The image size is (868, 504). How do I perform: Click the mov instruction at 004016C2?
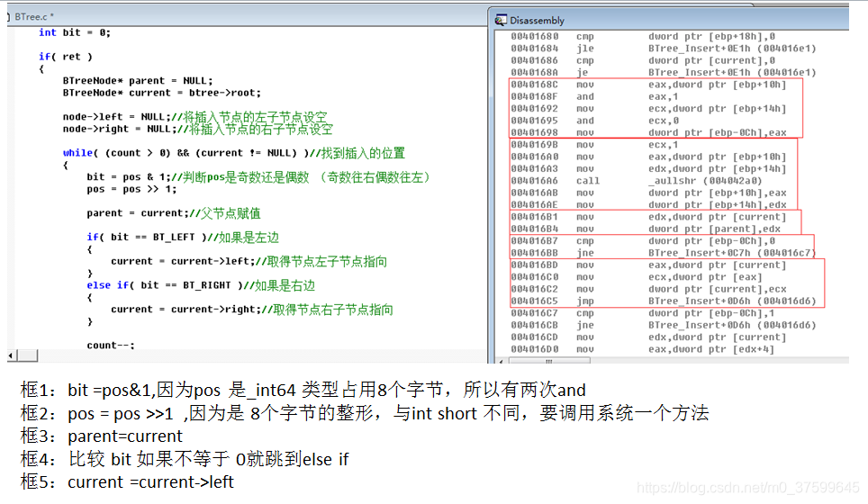pos(648,289)
